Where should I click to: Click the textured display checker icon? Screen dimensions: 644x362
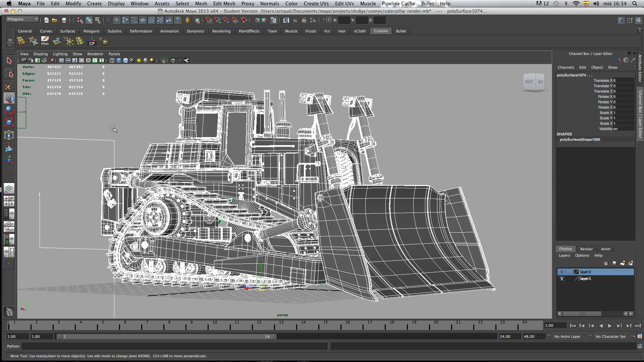[132, 61]
